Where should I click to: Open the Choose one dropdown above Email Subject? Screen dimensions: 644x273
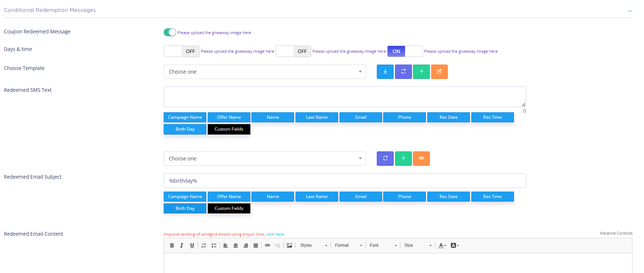pos(265,159)
